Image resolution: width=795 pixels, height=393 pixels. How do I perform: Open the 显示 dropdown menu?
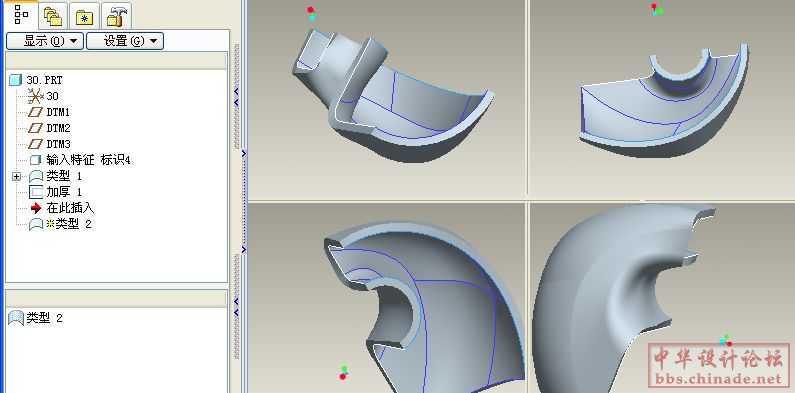pyautogui.click(x=45, y=41)
